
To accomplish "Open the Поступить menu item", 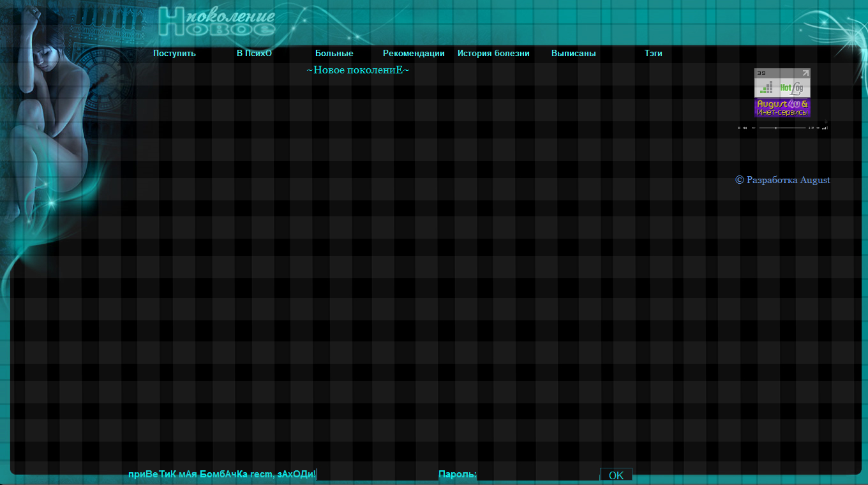I will [174, 54].
